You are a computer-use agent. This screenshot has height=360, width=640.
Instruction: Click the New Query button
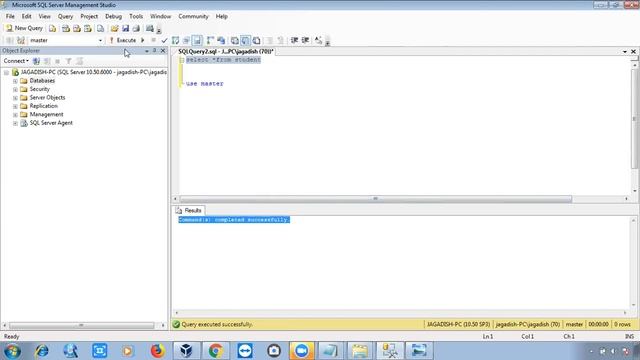tap(24, 28)
